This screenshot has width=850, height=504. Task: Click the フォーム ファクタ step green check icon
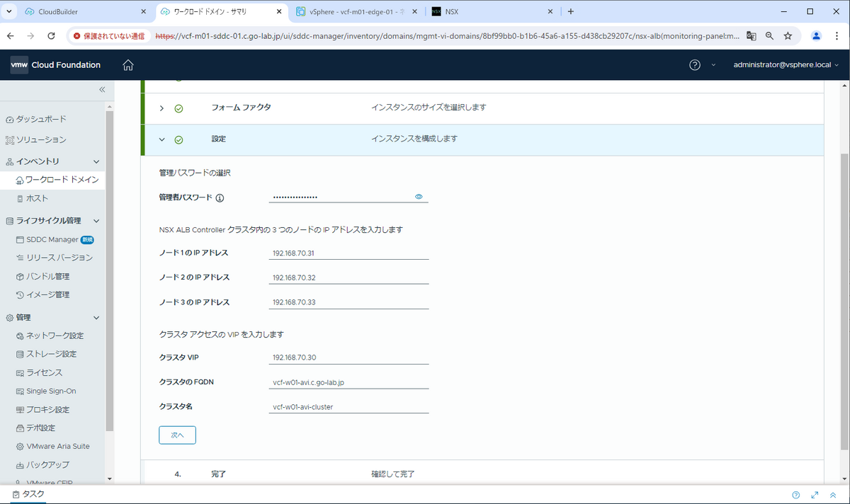coord(178,108)
